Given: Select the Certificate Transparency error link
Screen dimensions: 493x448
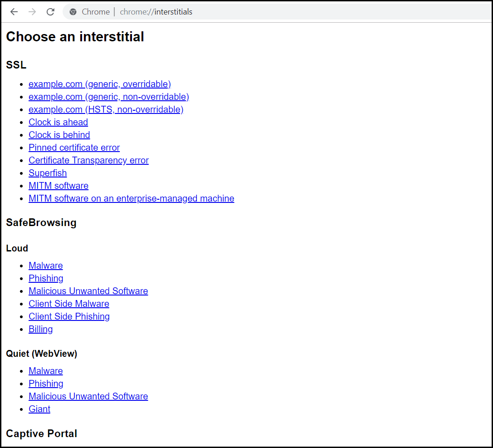Looking at the screenshot, I should [88, 160].
